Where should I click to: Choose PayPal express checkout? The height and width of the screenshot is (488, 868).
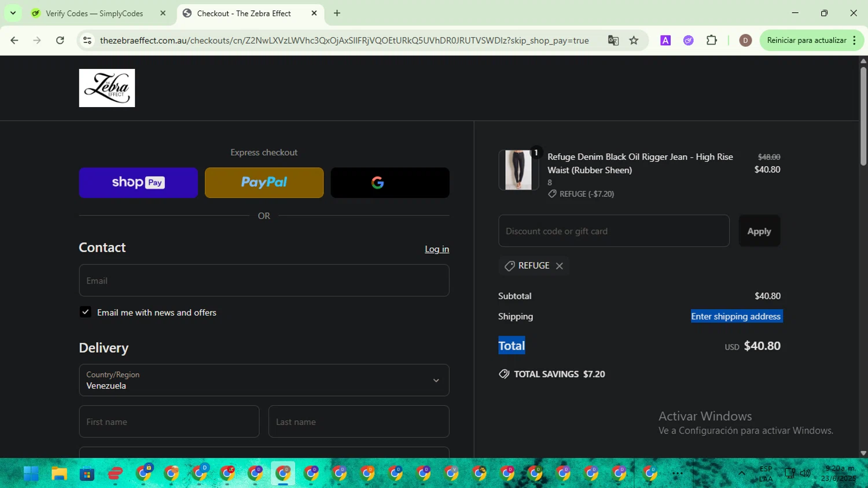point(264,183)
